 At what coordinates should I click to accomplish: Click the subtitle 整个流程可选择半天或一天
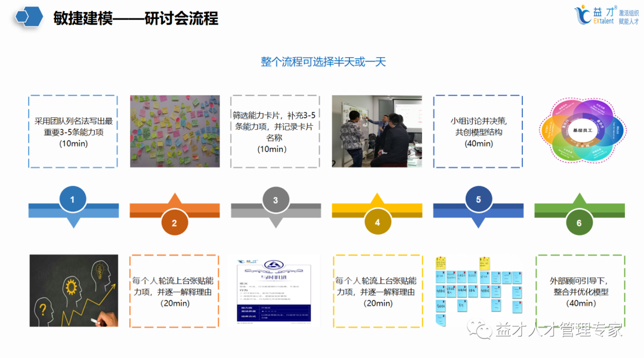[323, 62]
